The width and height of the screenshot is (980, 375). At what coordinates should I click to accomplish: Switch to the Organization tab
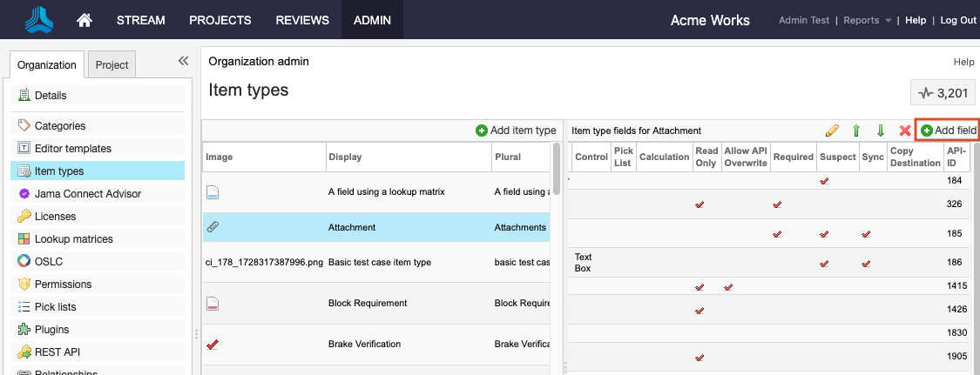[x=47, y=65]
